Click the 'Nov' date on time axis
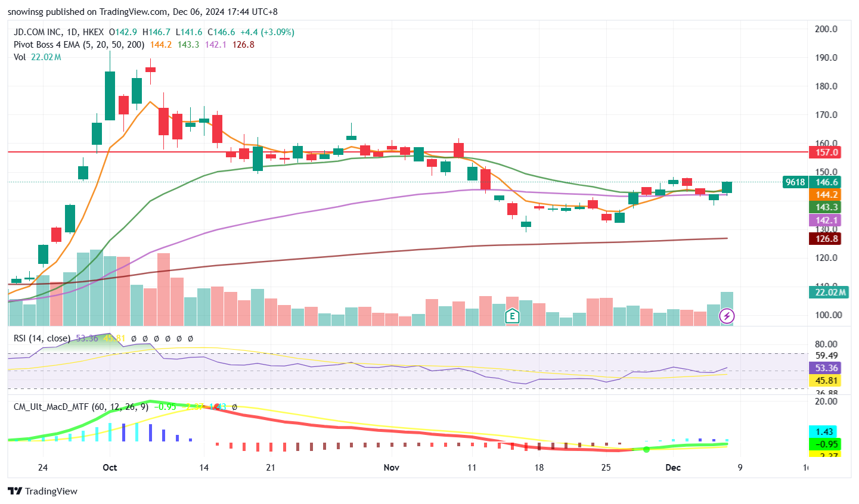This screenshot has width=859, height=504. [392, 468]
